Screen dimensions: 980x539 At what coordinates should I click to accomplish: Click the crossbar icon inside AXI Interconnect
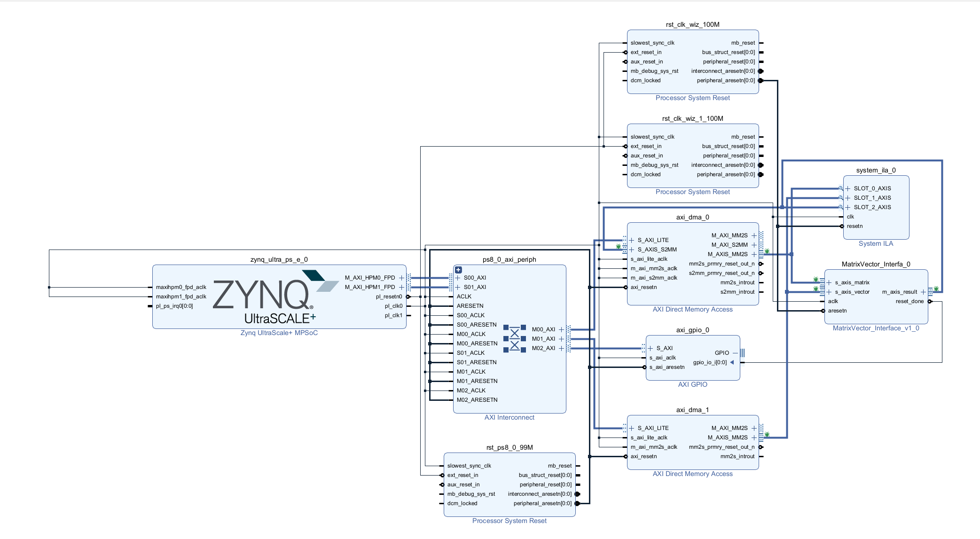click(x=515, y=338)
